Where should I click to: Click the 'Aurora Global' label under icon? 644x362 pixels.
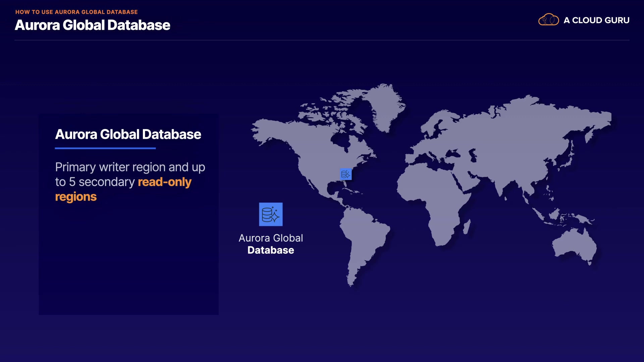[x=271, y=238]
